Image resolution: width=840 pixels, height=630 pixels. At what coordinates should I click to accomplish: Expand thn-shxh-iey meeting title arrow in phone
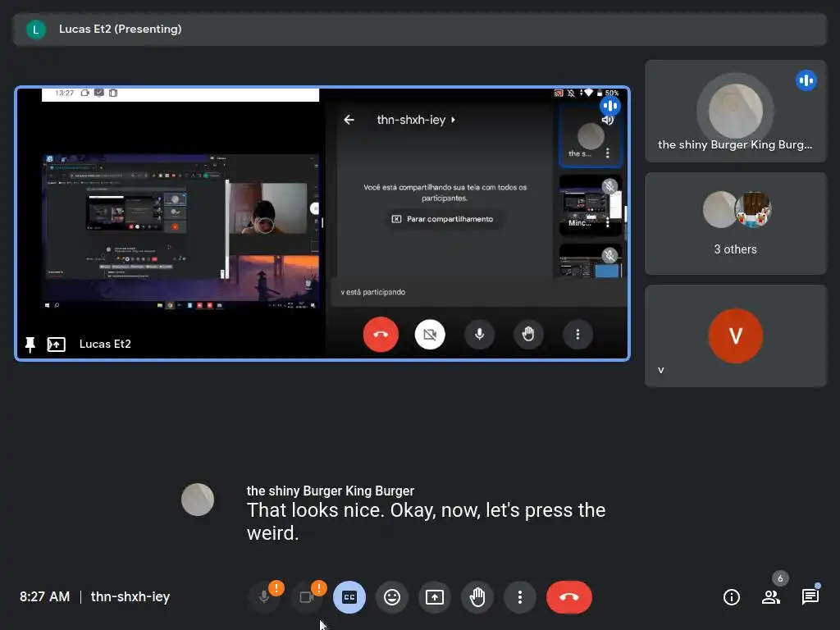pos(453,120)
